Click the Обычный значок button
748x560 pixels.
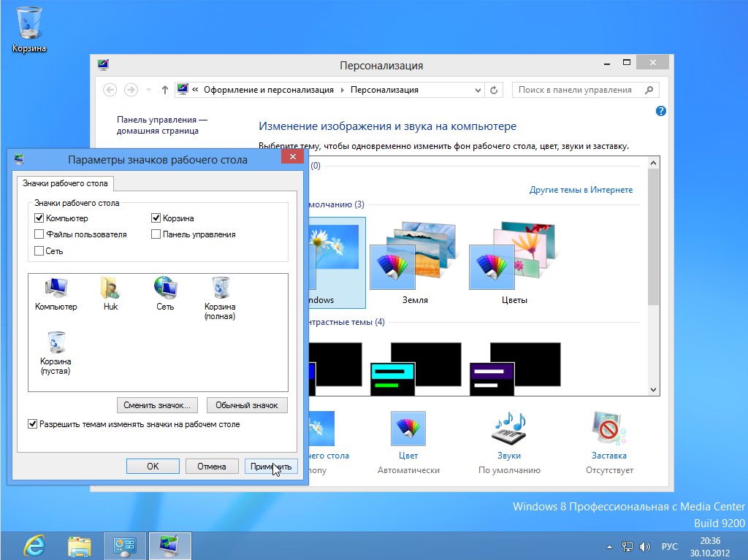(x=247, y=405)
